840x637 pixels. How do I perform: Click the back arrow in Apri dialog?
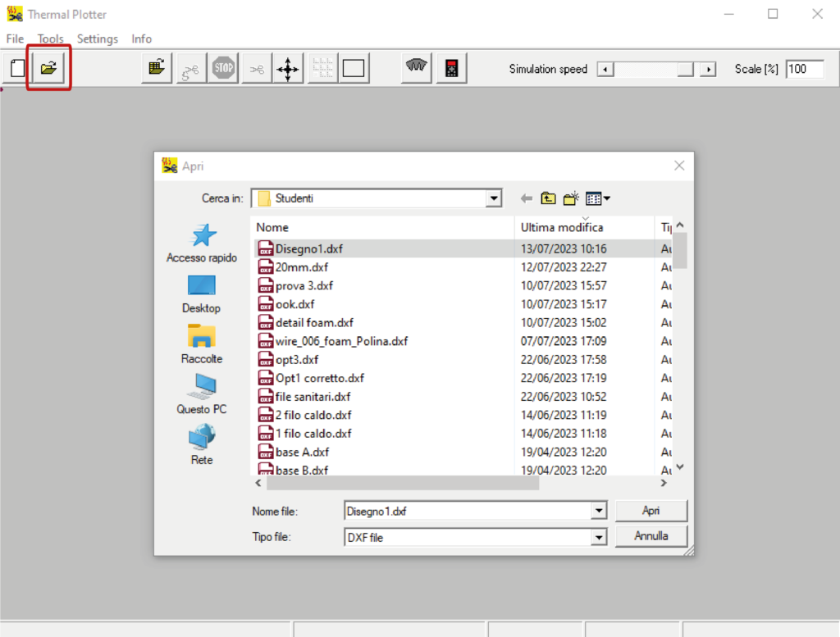point(526,198)
